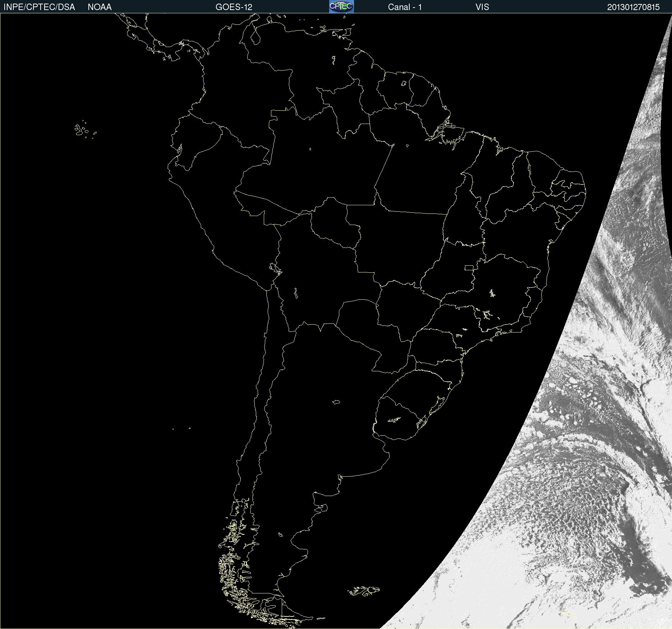Click the INPE/CPTEC/DSA header text
Image resolution: width=672 pixels, height=629 pixels.
coord(39,7)
